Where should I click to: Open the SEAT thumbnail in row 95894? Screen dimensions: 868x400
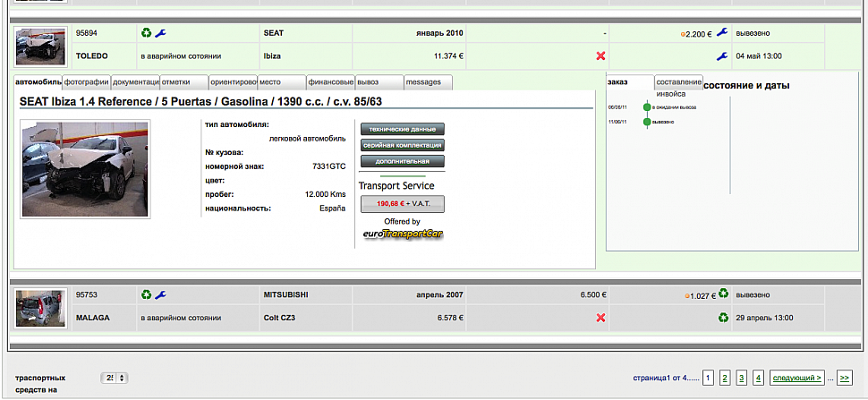point(41,46)
